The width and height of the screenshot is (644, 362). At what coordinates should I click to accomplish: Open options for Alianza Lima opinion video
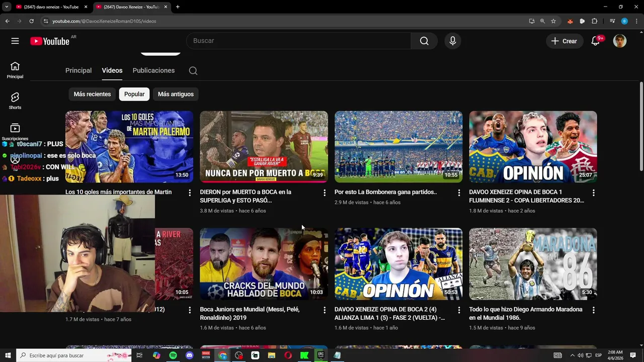coord(459,310)
